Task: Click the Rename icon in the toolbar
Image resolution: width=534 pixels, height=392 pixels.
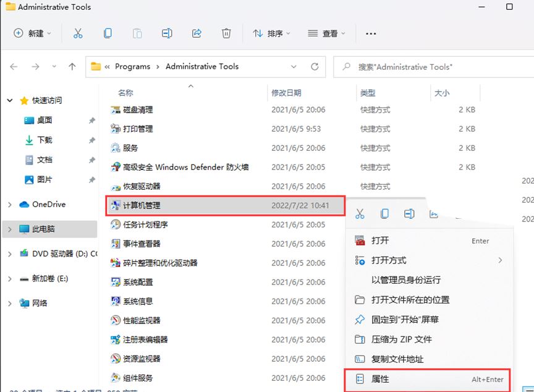Action: [167, 33]
